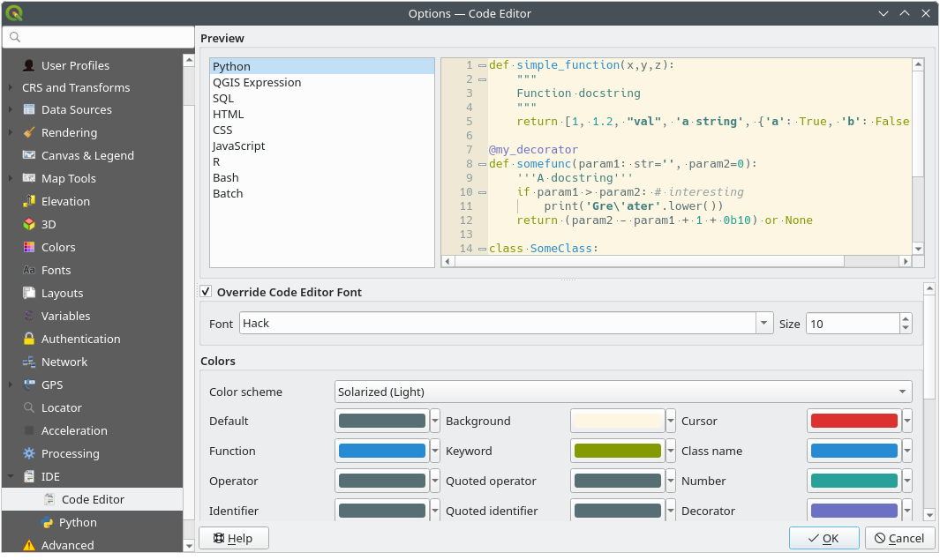
Task: Switch preview to SQL language
Action: coord(222,98)
